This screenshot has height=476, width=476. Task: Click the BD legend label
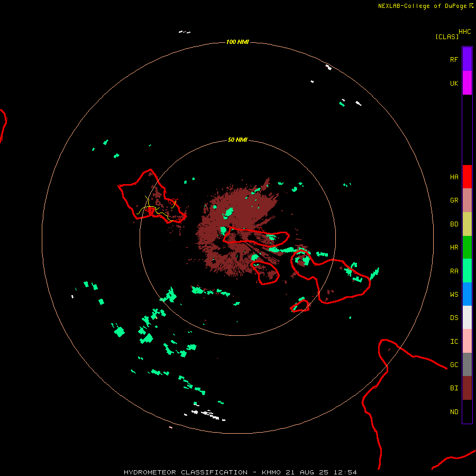coord(454,224)
